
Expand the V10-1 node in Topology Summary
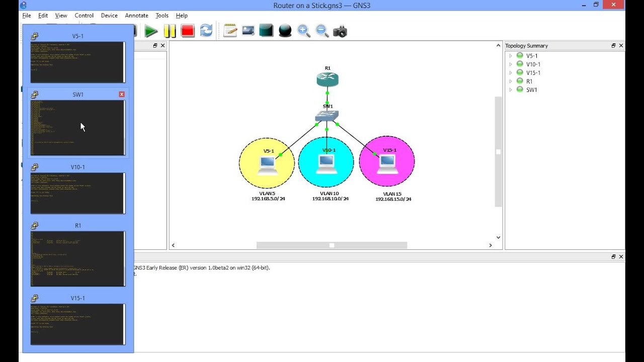pos(511,64)
